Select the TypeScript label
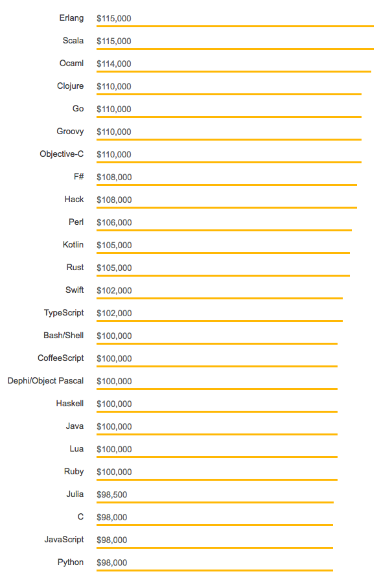This screenshot has width=392, height=576. 63,313
